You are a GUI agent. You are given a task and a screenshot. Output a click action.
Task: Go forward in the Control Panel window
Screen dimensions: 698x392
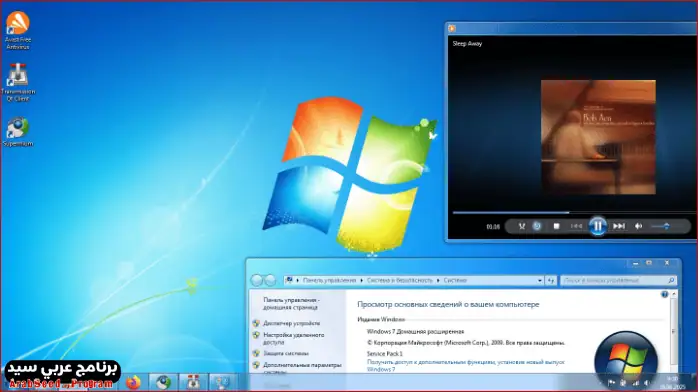[270, 280]
